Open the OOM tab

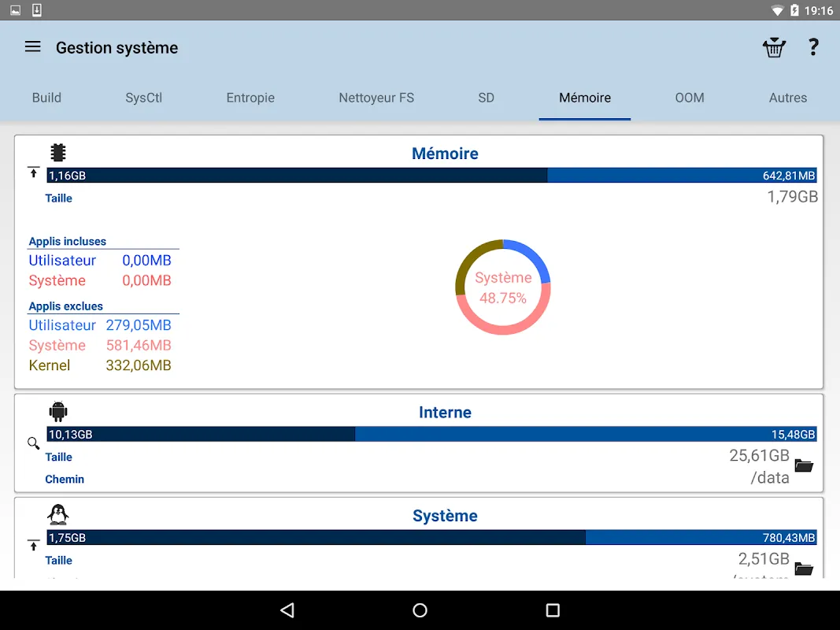tap(690, 98)
